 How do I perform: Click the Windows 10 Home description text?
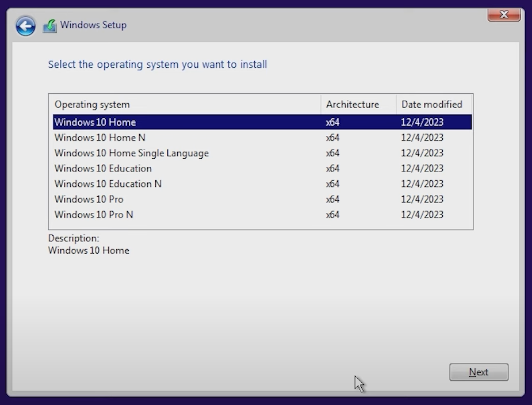pos(88,250)
